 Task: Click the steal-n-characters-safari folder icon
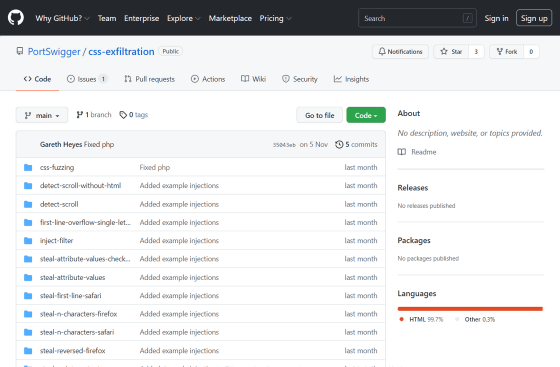(28, 332)
